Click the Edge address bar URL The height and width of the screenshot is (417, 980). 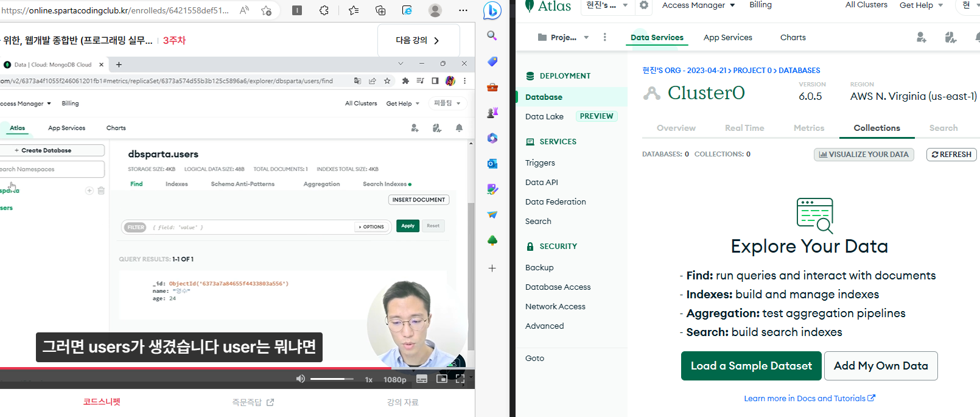click(x=116, y=10)
